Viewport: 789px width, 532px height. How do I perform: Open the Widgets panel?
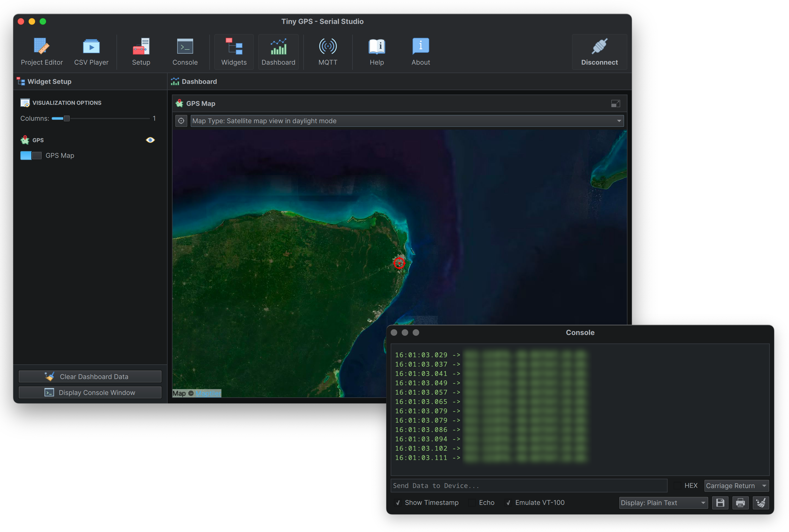[233, 51]
